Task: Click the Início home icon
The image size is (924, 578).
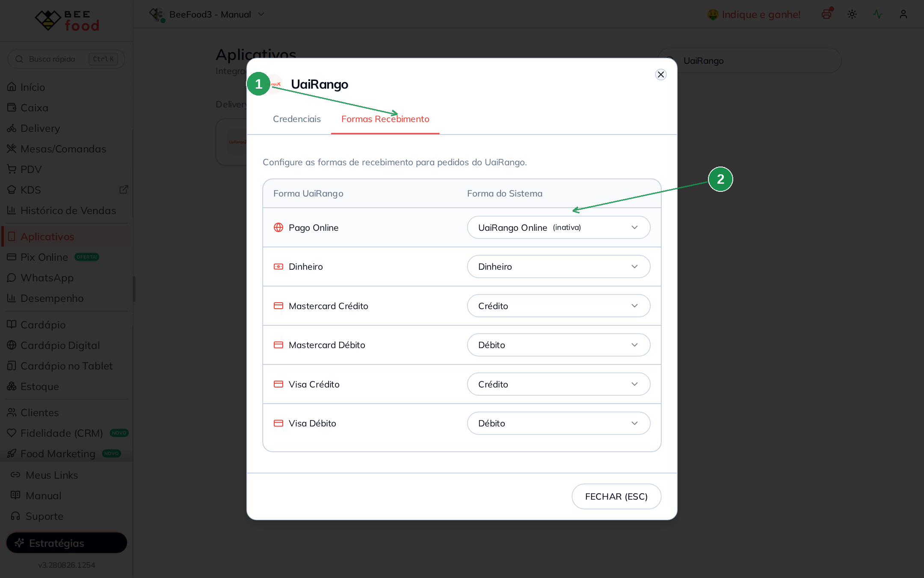Action: pos(12,87)
